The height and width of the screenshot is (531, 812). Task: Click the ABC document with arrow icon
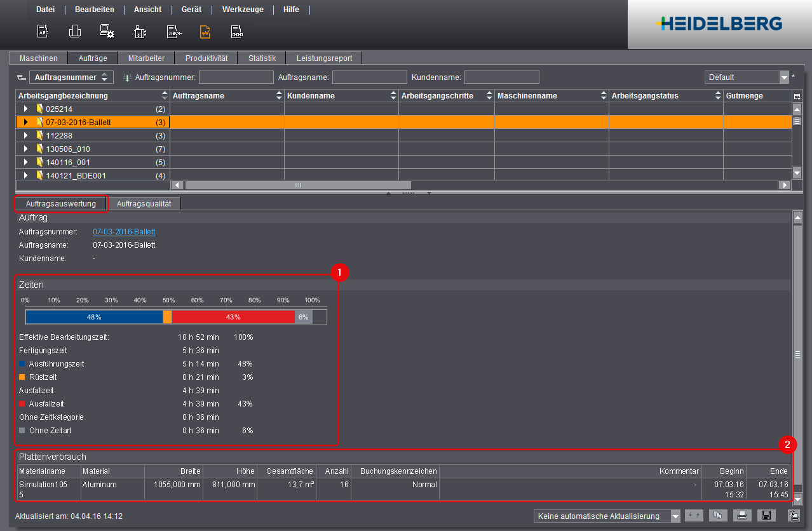click(174, 30)
